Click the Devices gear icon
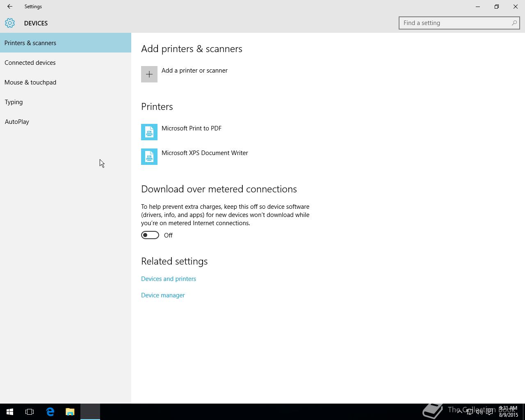The width and height of the screenshot is (525, 420). tap(10, 23)
